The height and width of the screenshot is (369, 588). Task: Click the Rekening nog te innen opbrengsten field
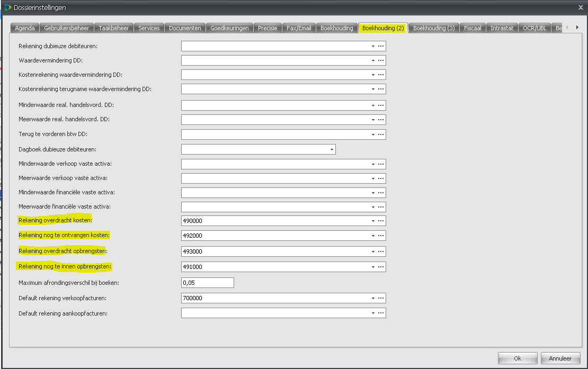[274, 267]
